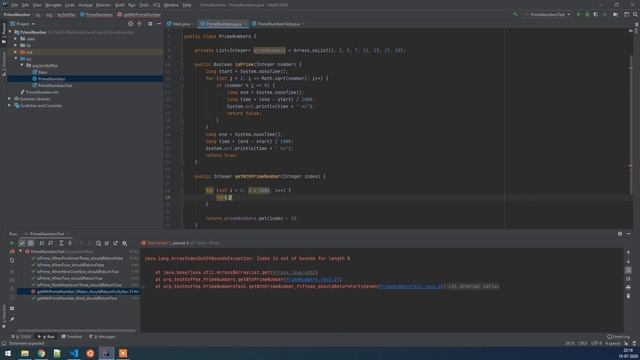640x360 pixels.
Task: Open the test history clock icon
Action: pos(98,243)
